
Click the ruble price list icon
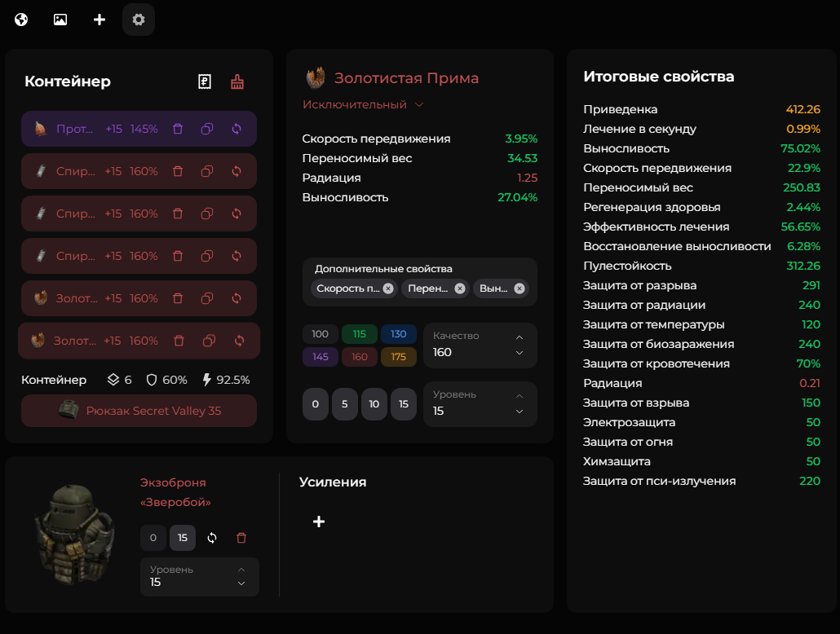click(205, 81)
